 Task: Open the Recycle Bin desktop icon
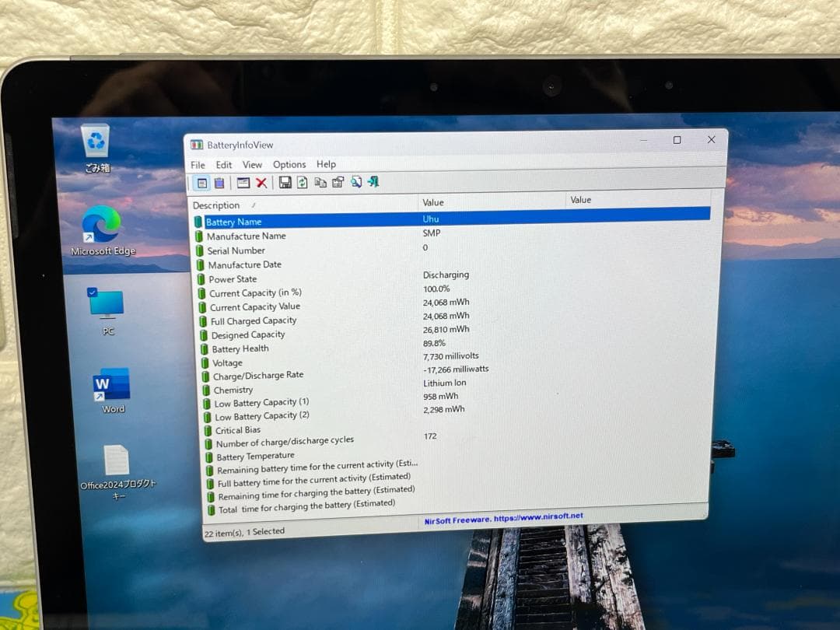(x=96, y=149)
